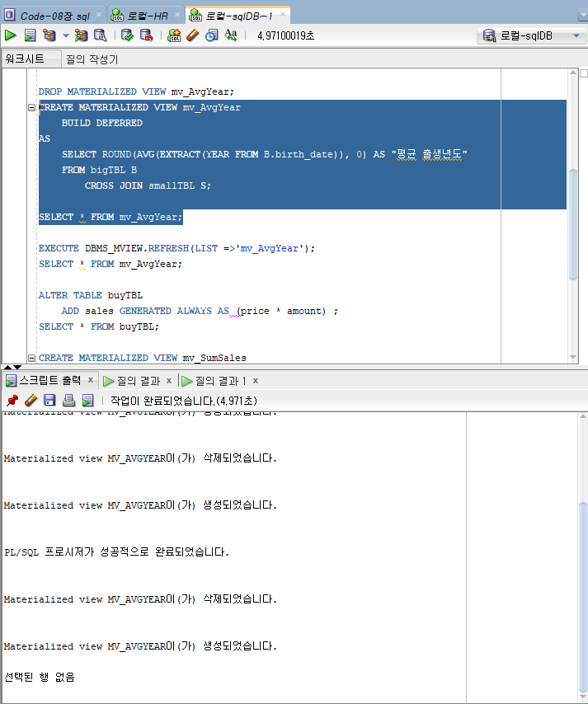Open the 로컬-sqlDB connection dropdown
Image resolution: width=588 pixels, height=704 pixels.
(576, 35)
